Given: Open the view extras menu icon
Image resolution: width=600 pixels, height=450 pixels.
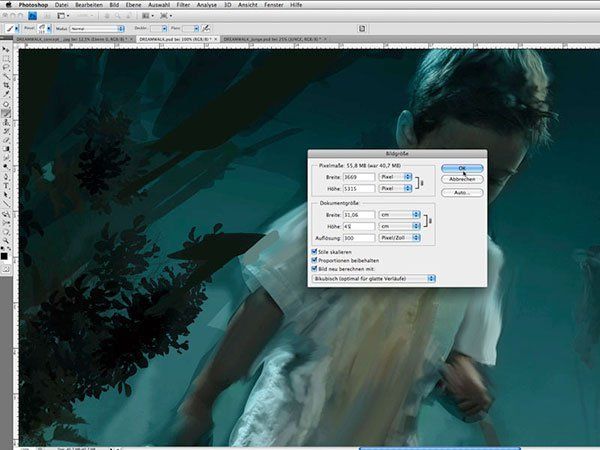Looking at the screenshot, I should 63,16.
